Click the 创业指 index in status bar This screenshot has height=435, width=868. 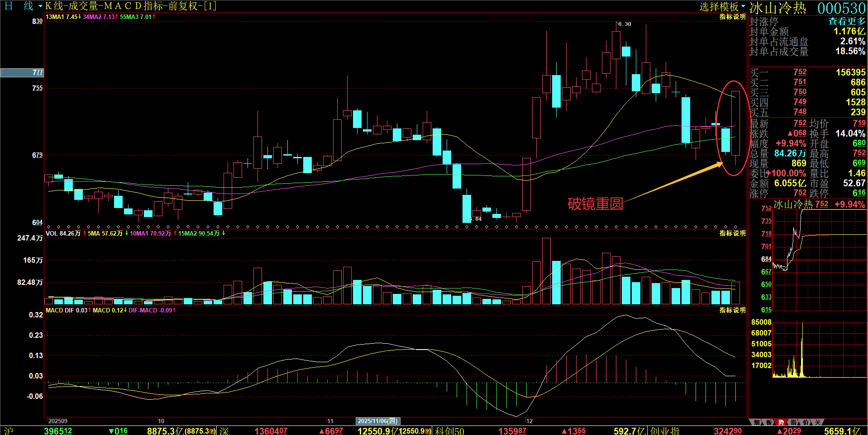pyautogui.click(x=665, y=431)
